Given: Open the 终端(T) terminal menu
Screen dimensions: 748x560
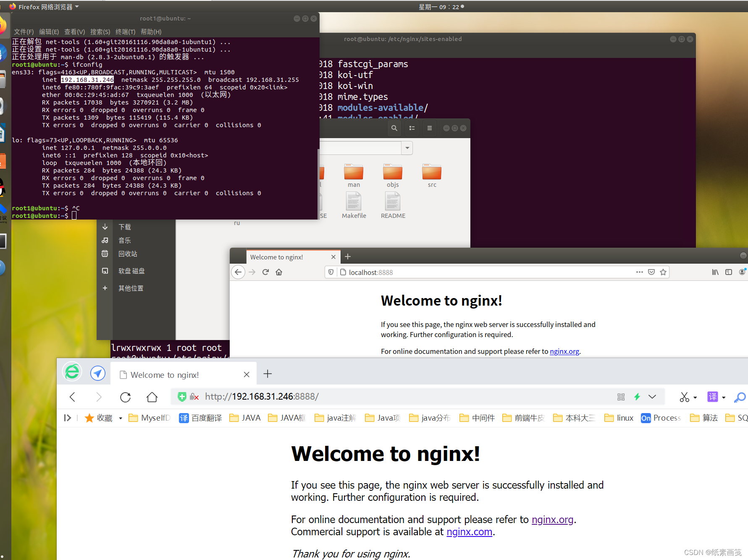Looking at the screenshot, I should 126,32.
